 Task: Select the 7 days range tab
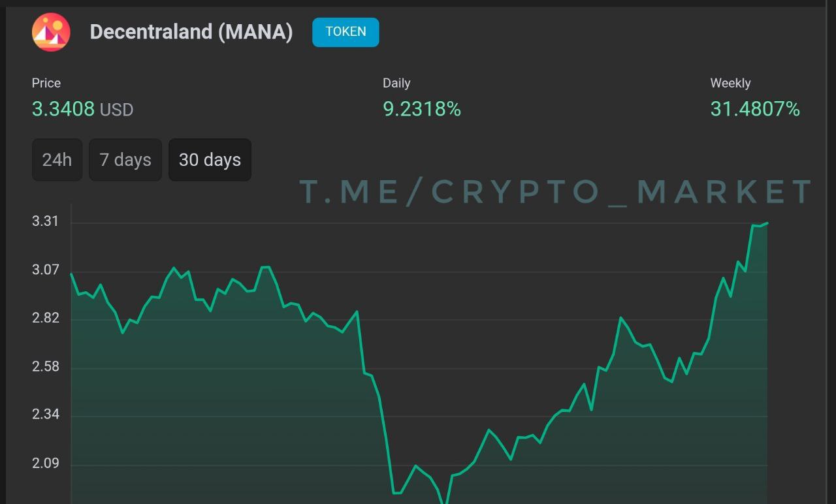click(125, 160)
